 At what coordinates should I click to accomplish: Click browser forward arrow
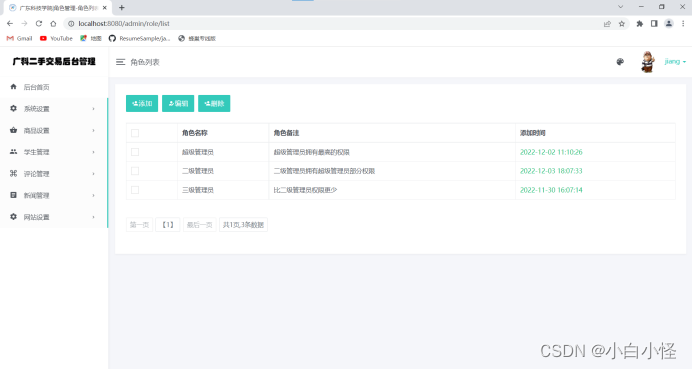point(24,23)
